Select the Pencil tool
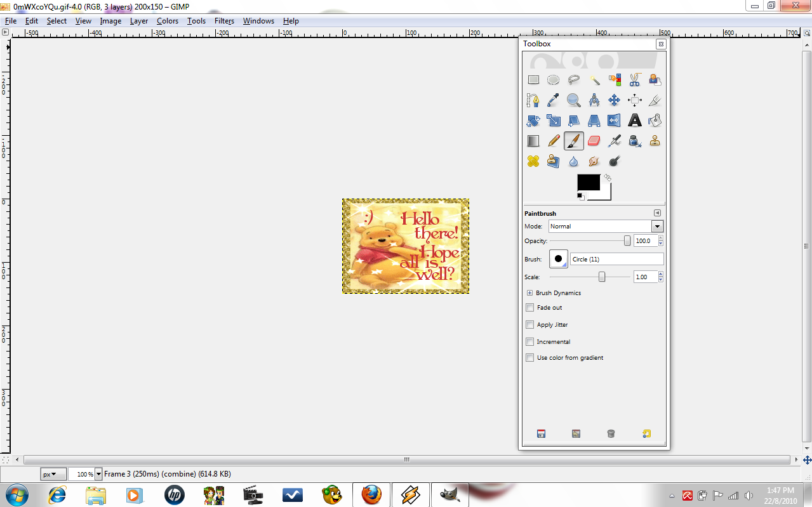The image size is (812, 507). click(554, 141)
